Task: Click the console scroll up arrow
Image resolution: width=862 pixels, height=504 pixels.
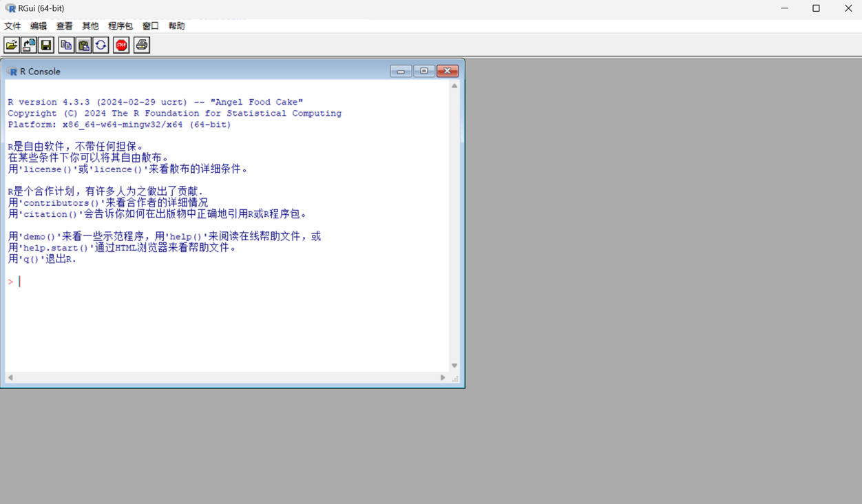Action: (454, 86)
